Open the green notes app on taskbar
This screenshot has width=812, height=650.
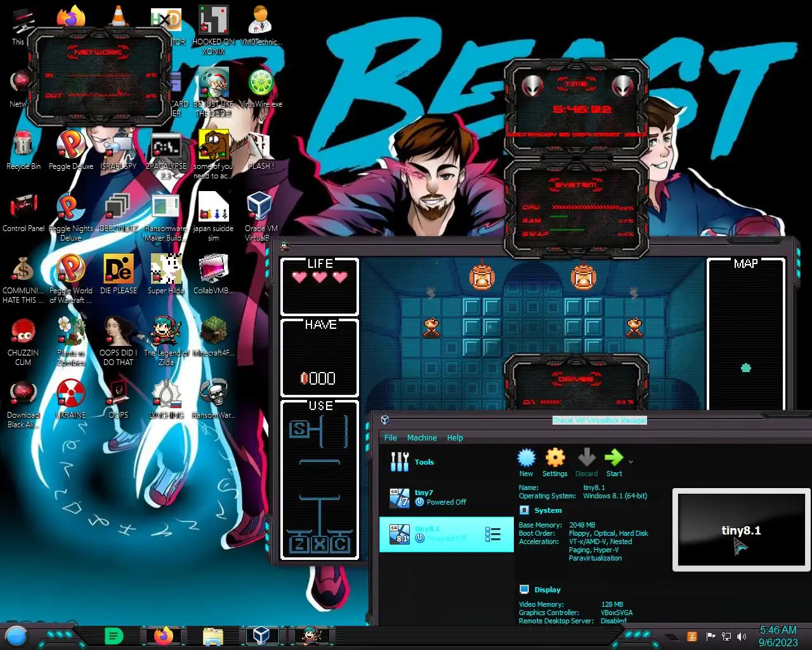pyautogui.click(x=114, y=636)
